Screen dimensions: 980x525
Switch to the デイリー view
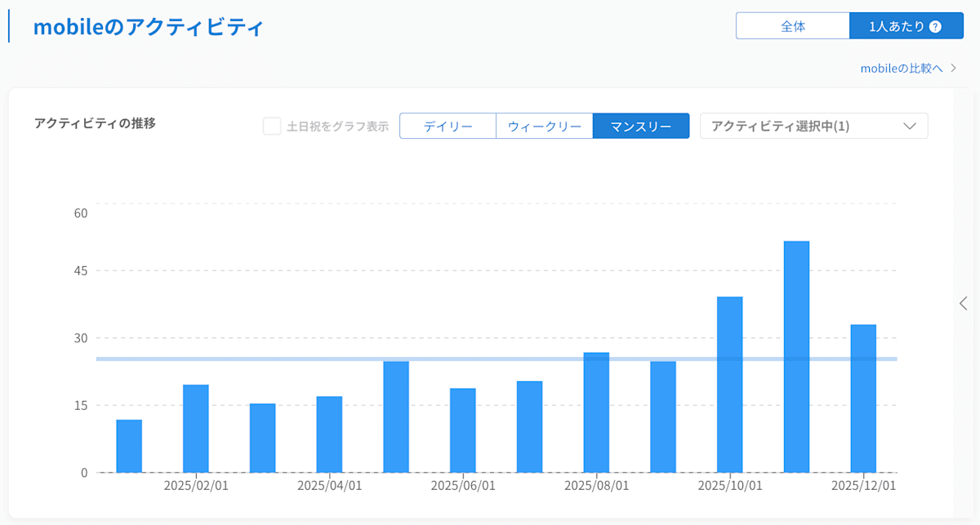tap(448, 126)
